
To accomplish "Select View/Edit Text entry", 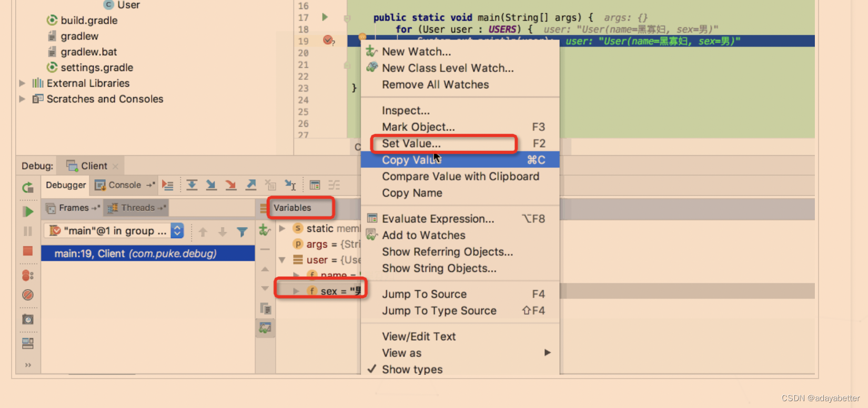I will pos(460,336).
